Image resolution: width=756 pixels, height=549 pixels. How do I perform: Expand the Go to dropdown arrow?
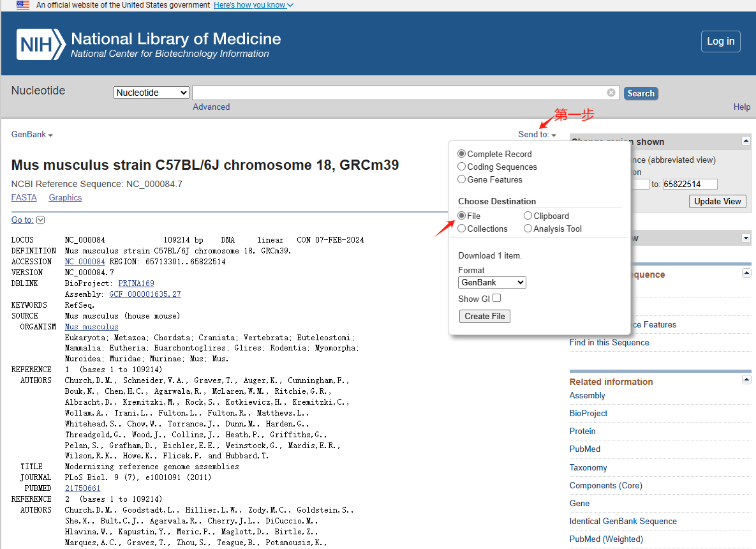coord(40,220)
